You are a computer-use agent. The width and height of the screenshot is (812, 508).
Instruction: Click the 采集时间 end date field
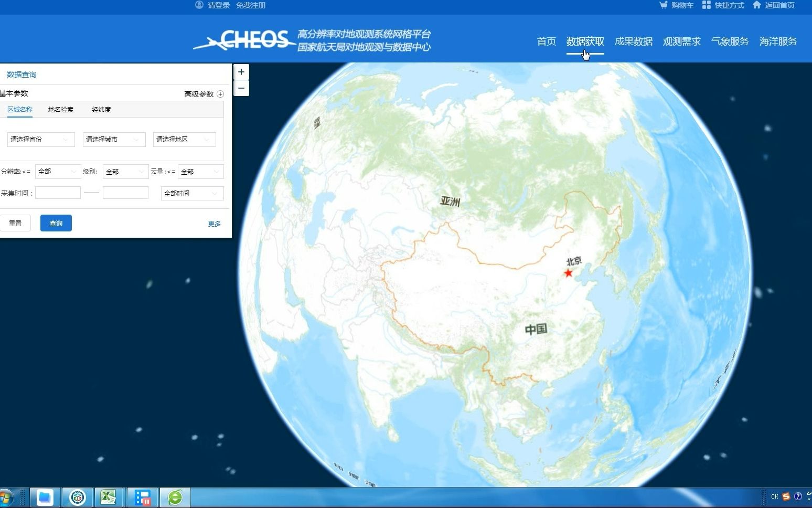[x=125, y=193]
